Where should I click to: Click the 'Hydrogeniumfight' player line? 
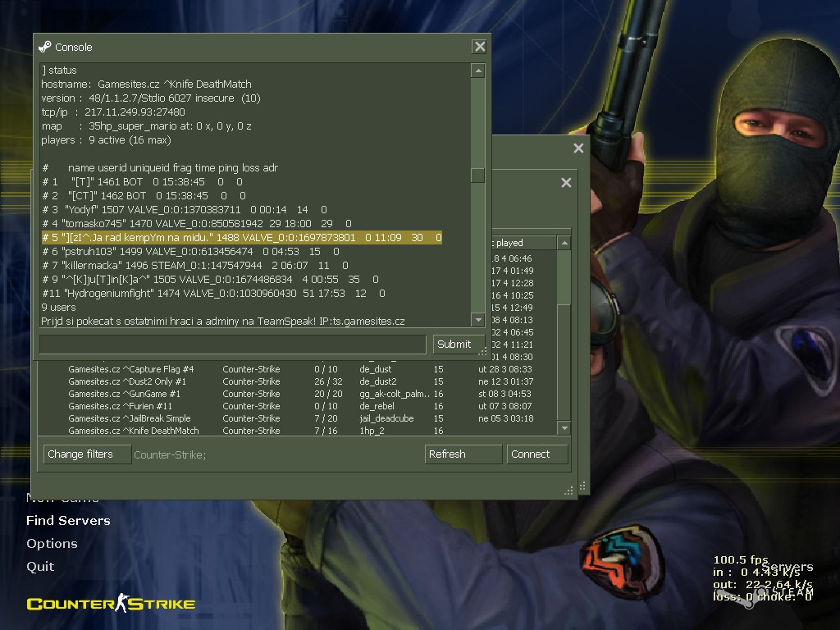click(214, 293)
